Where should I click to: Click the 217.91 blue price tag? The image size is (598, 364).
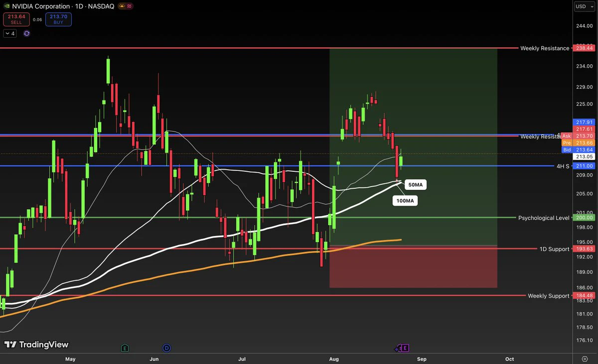coord(584,122)
